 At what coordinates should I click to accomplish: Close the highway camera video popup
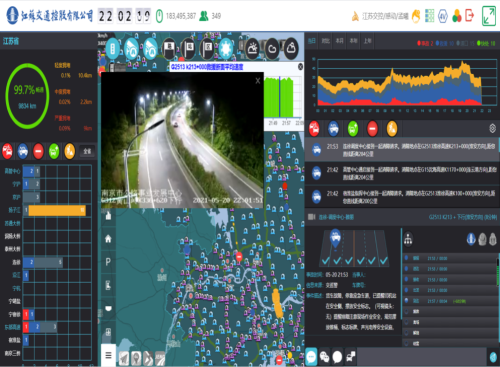258,81
